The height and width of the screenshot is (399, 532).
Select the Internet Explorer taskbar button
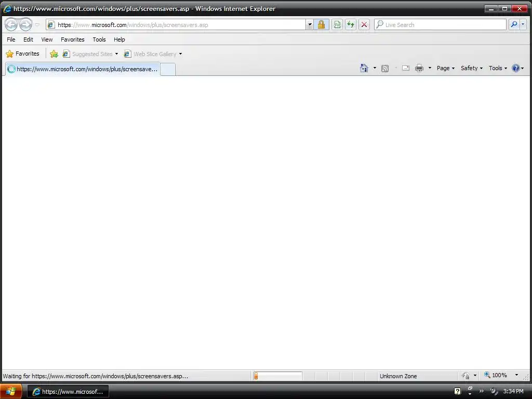coord(68,392)
